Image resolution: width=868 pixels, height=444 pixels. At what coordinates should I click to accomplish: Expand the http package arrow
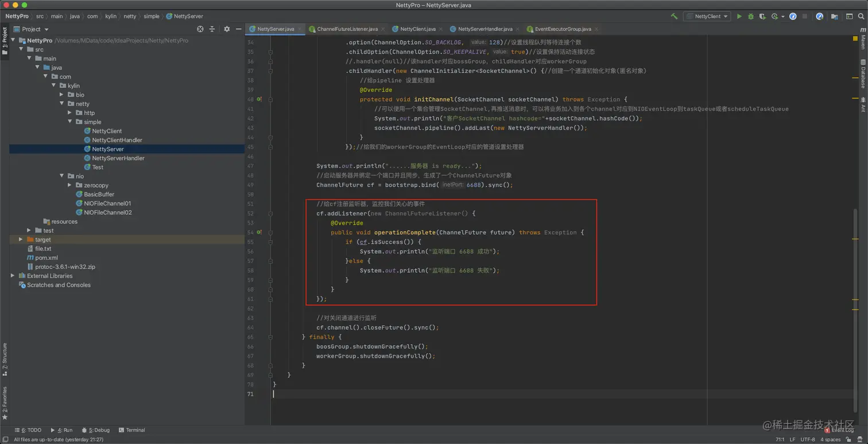pyautogui.click(x=70, y=113)
